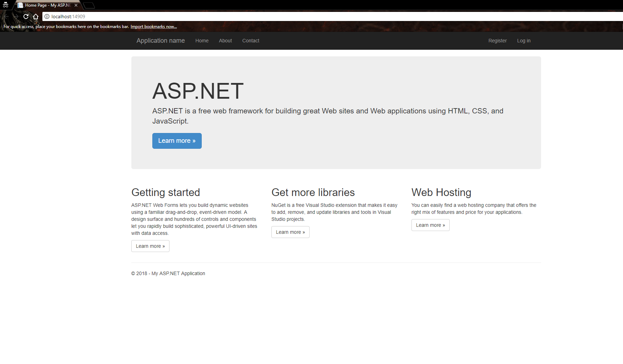Click Register in the navbar

(498, 41)
